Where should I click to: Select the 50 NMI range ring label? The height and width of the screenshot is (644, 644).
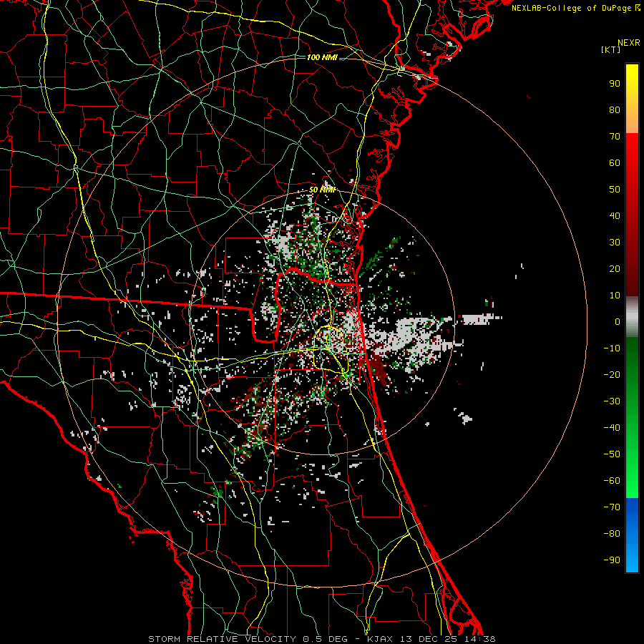point(323,190)
